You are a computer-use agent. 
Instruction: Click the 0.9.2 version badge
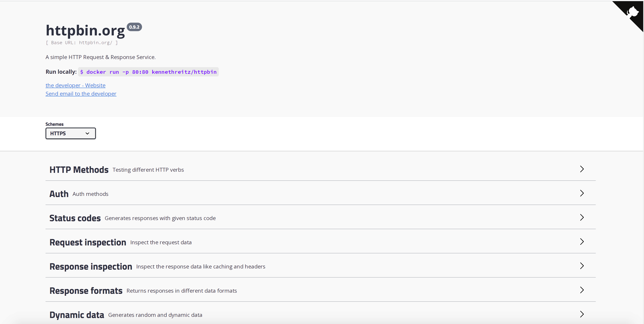[134, 27]
